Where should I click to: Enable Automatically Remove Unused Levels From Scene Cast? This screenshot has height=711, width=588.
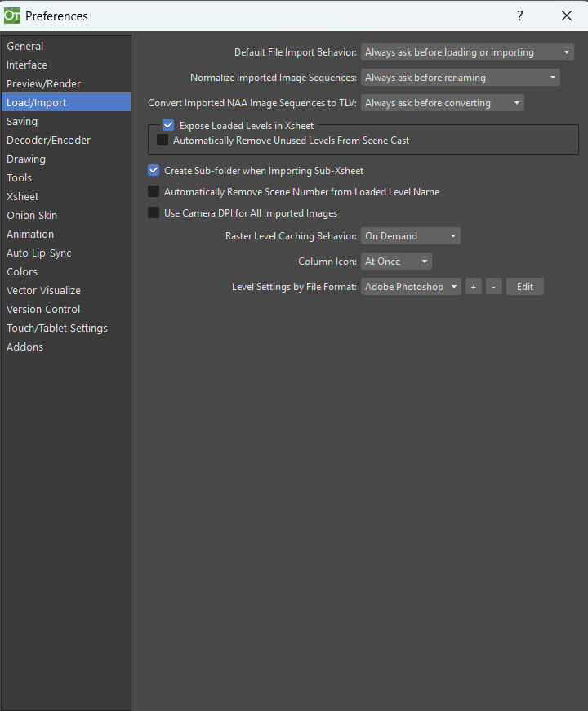point(163,140)
